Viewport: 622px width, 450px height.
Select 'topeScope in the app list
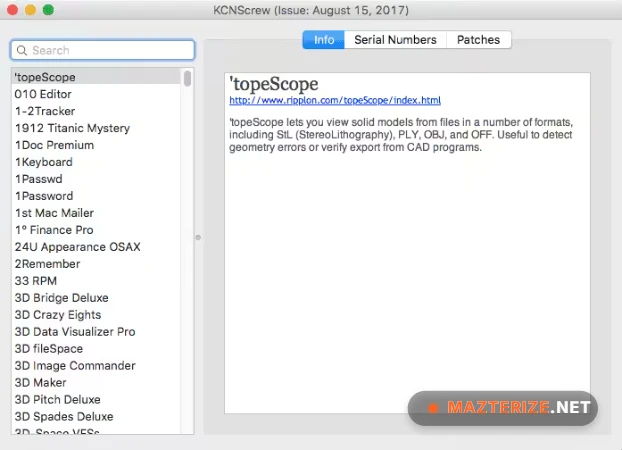tap(96, 77)
